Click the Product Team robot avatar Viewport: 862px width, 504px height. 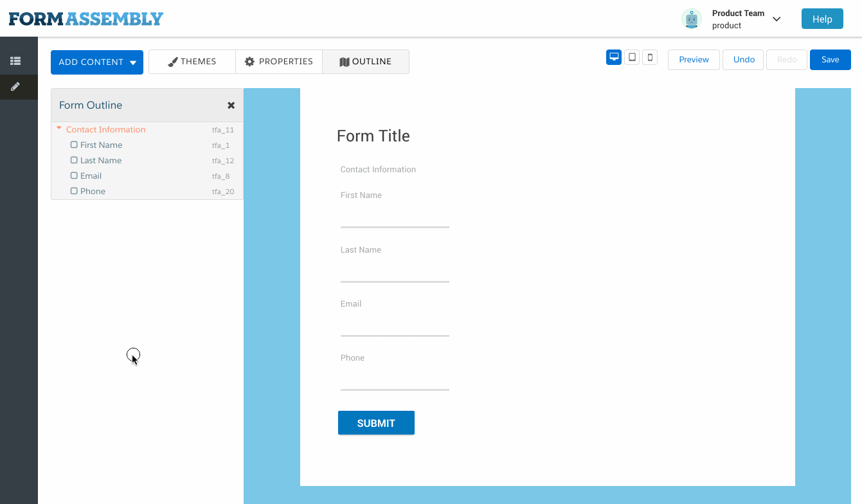point(692,19)
